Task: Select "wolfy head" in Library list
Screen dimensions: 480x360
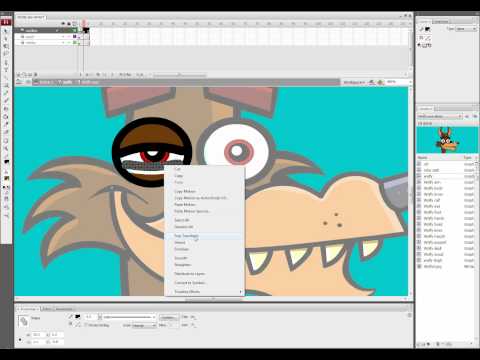Action: [x=433, y=224]
